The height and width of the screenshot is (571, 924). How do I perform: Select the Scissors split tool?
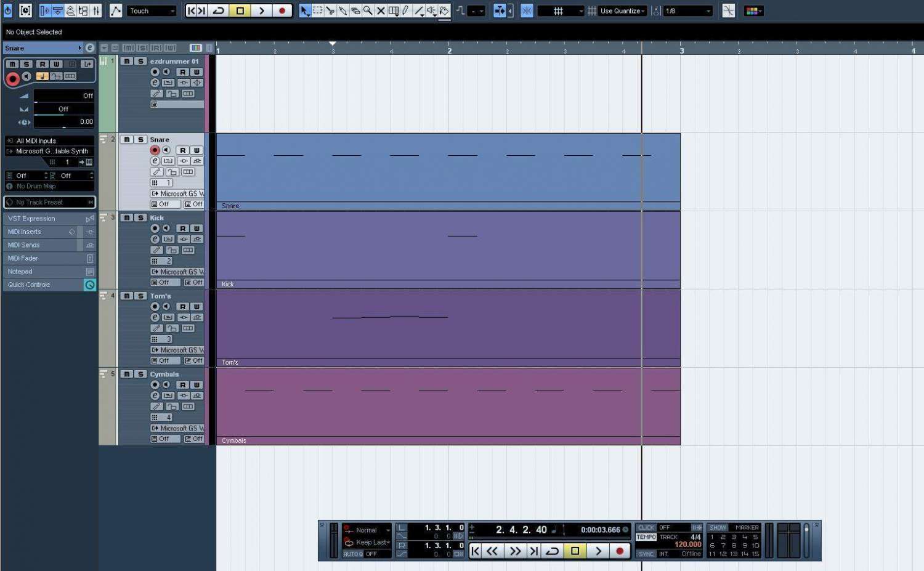330,11
